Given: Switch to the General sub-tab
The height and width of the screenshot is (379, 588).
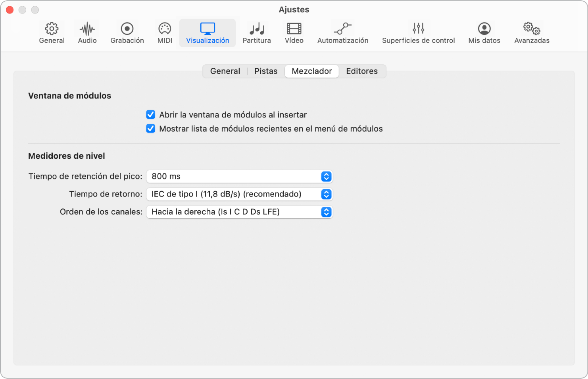Looking at the screenshot, I should point(225,71).
